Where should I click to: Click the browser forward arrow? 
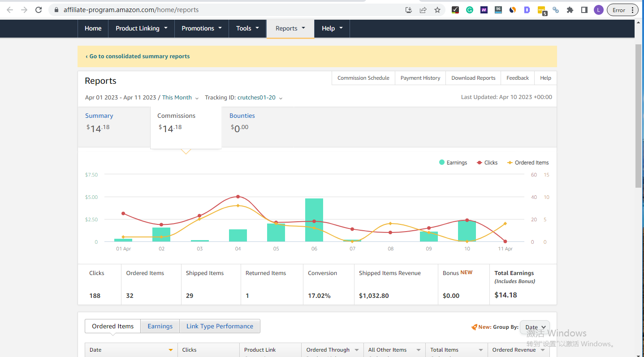(24, 10)
